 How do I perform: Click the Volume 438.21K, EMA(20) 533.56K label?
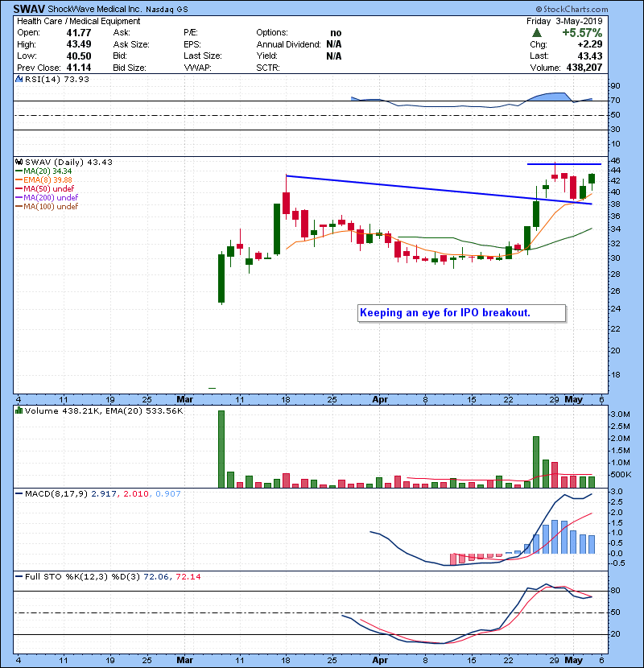coord(104,410)
